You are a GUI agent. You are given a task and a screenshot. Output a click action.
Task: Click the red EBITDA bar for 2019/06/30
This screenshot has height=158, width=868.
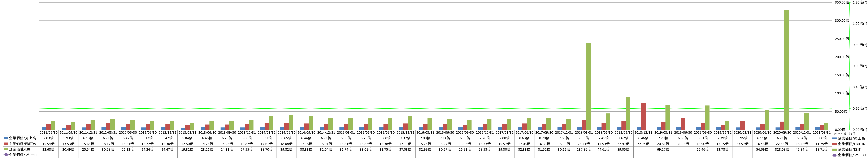pos(683,124)
